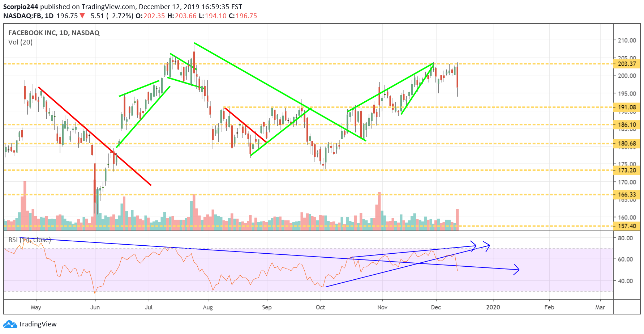This screenshot has height=334, width=644.
Task: Click the high price value 203.66
Action: click(186, 16)
